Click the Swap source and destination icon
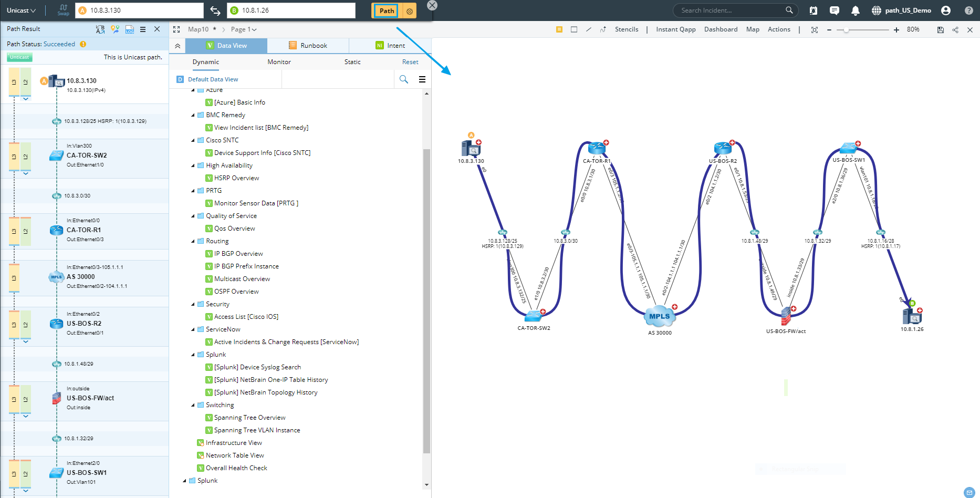Image resolution: width=980 pixels, height=498 pixels. click(215, 11)
